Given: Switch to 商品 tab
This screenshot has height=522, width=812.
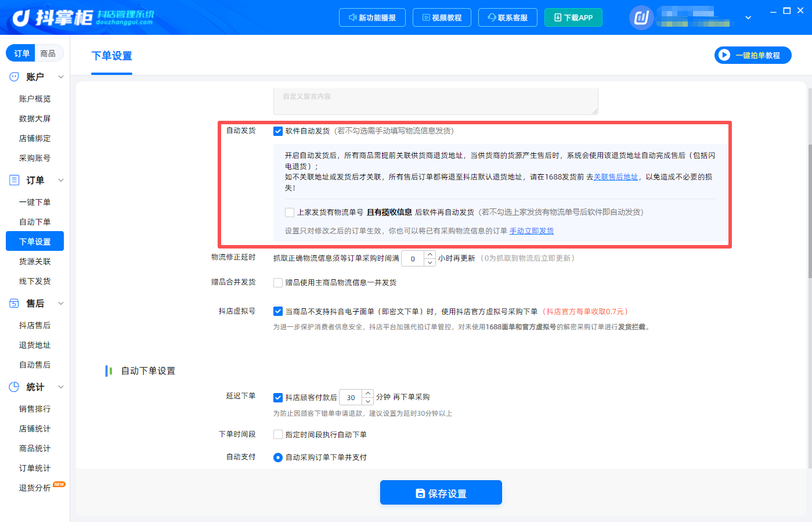Looking at the screenshot, I should 48,53.
